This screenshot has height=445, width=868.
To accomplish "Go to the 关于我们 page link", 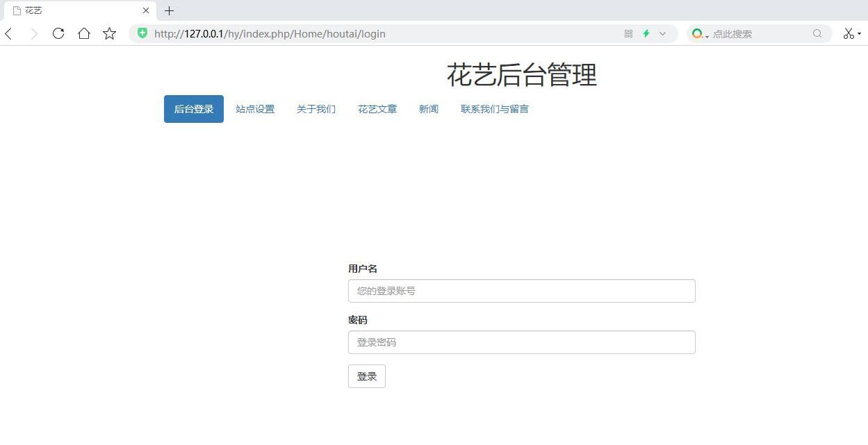I will (316, 109).
